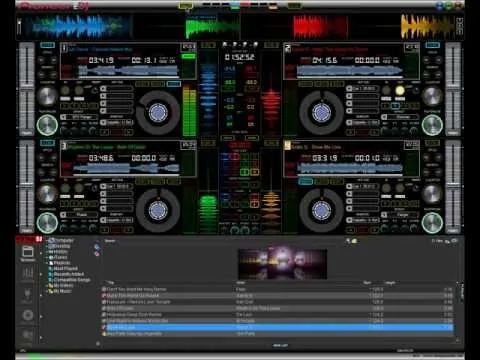Click deck 1 pitch fader
The width and height of the screenshot is (480, 360).
click(x=26, y=89)
